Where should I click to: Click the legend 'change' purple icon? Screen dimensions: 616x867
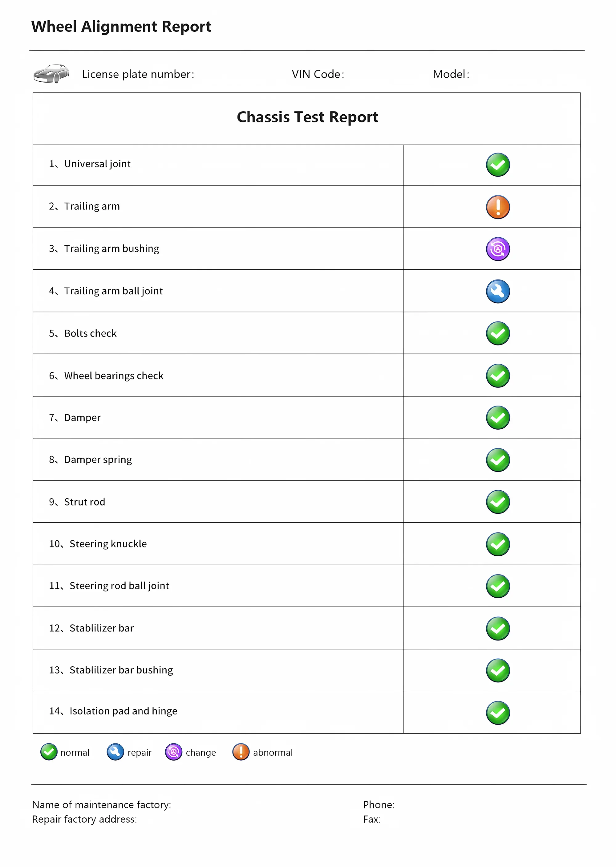(x=174, y=752)
